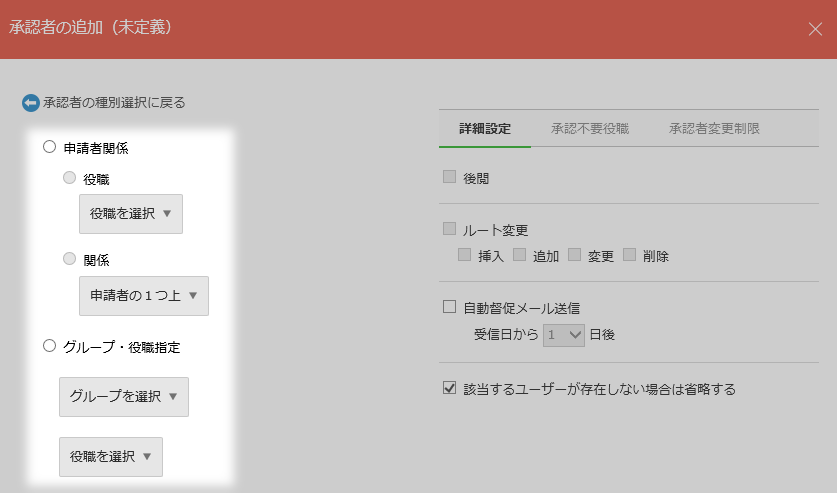This screenshot has height=493, width=837.
Task: Enable 自動督促メール送信 checkbox
Action: click(449, 307)
